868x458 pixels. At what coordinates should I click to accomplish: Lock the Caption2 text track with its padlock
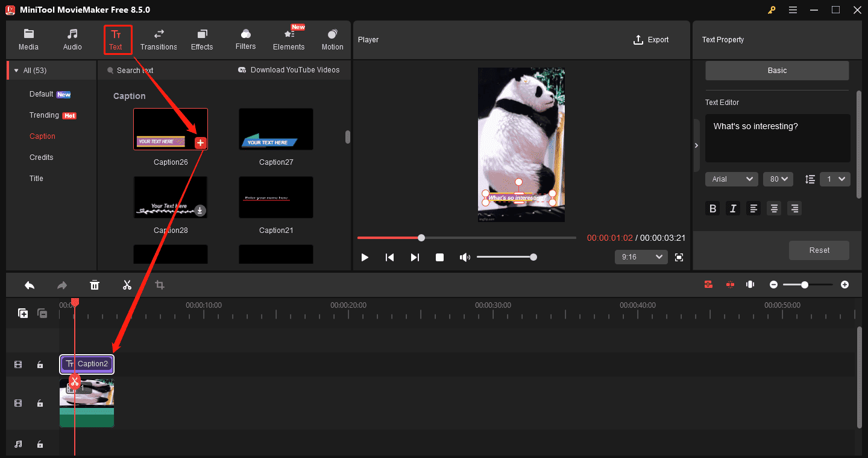coord(40,364)
